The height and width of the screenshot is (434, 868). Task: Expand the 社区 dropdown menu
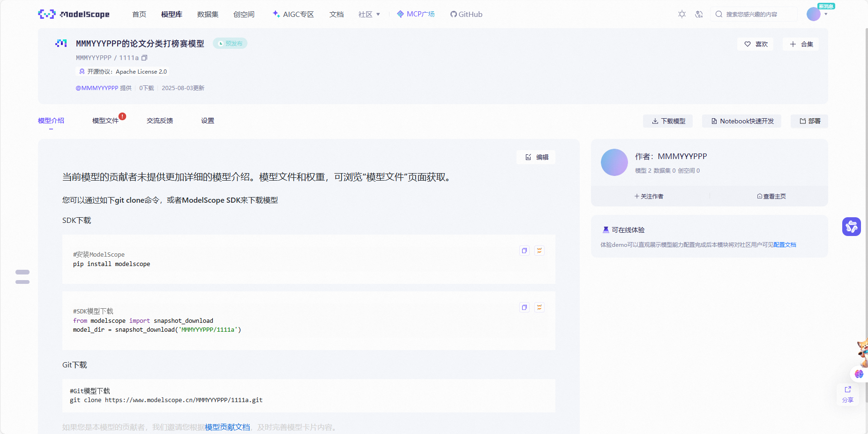click(369, 14)
